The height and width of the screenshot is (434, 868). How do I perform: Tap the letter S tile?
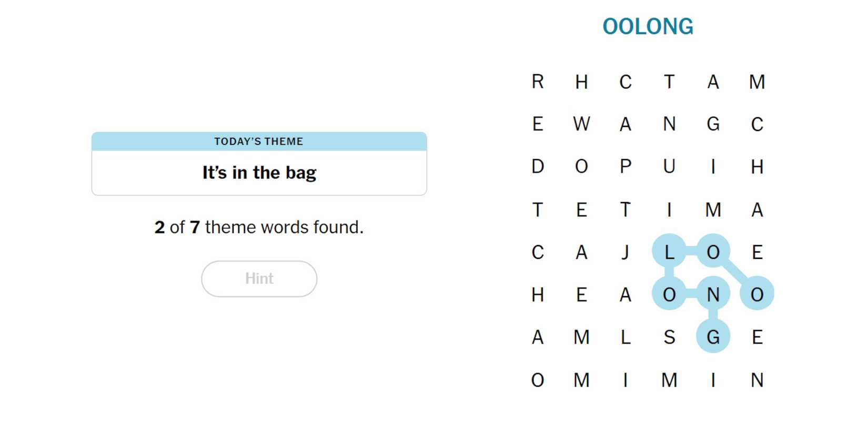(x=669, y=337)
